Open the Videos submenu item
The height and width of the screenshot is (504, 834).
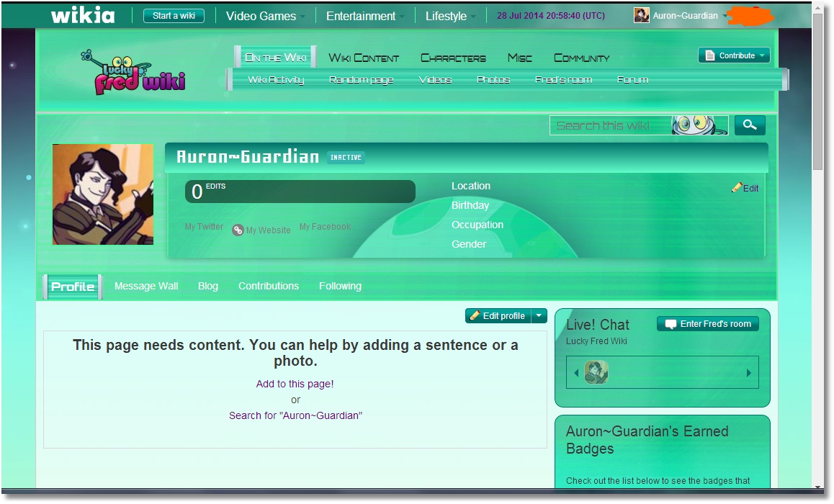(x=435, y=80)
